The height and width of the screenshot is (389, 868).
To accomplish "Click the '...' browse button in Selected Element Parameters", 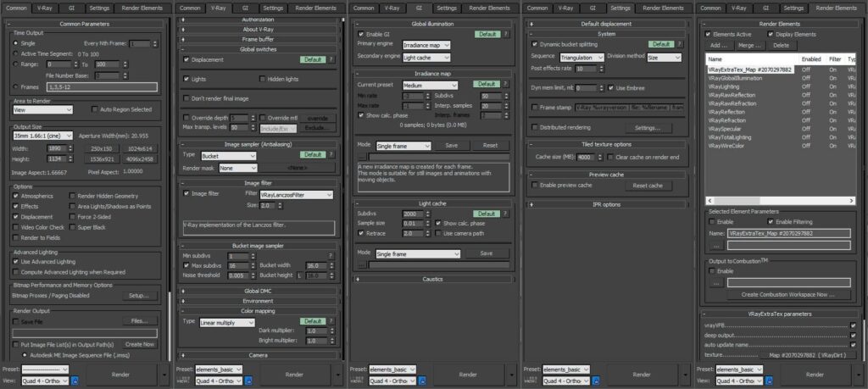I will pyautogui.click(x=715, y=245).
